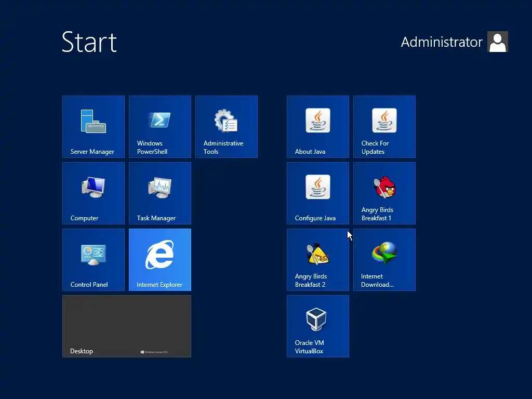This screenshot has height=399, width=532.
Task: Launch Internet Explorer tile
Action: tap(160, 260)
